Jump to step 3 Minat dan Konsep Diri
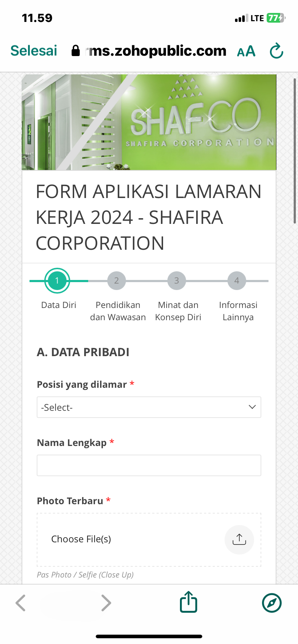This screenshot has height=644, width=298. coord(177,281)
